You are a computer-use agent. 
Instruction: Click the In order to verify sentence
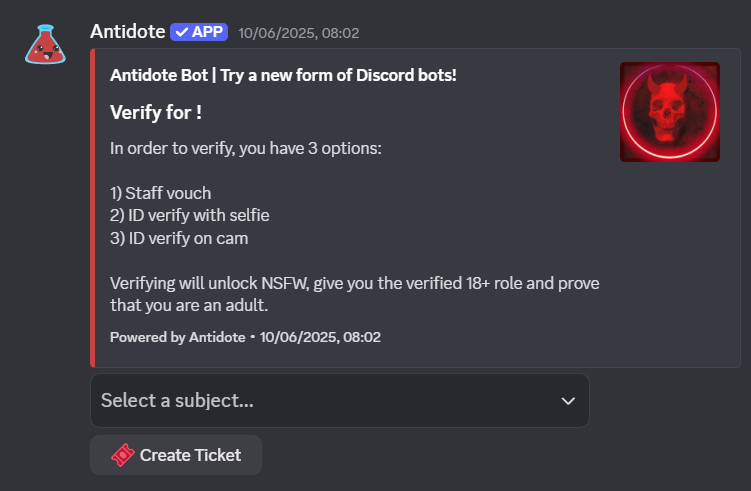pyautogui.click(x=246, y=148)
